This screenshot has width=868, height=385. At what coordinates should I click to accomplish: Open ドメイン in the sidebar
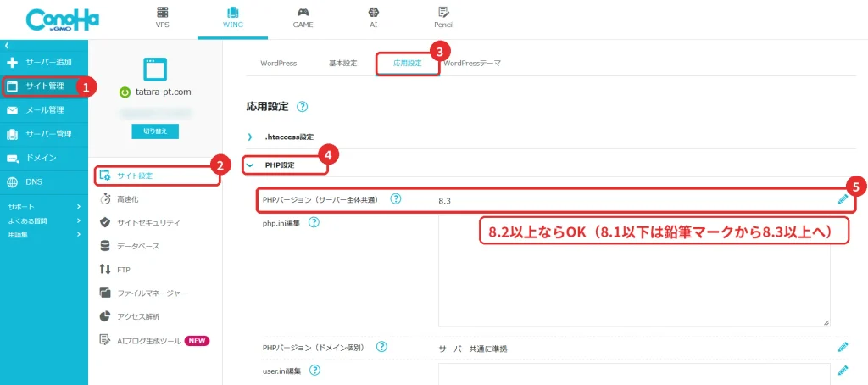(44, 158)
